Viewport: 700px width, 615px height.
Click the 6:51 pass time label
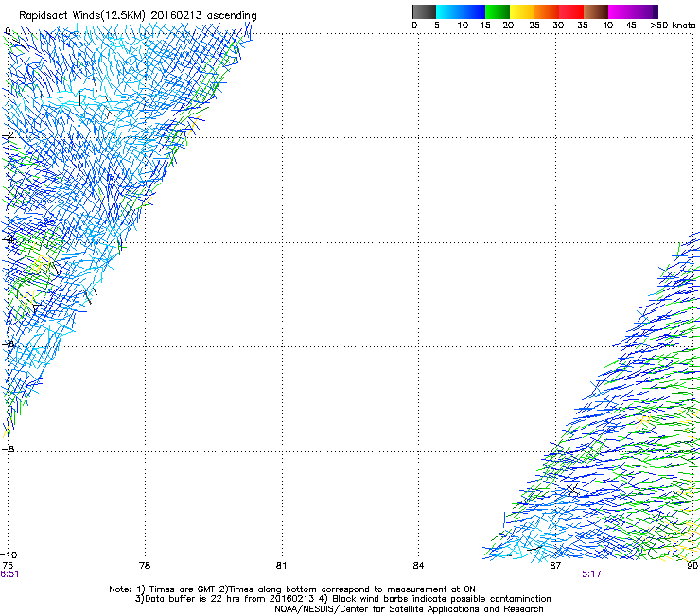(x=9, y=574)
